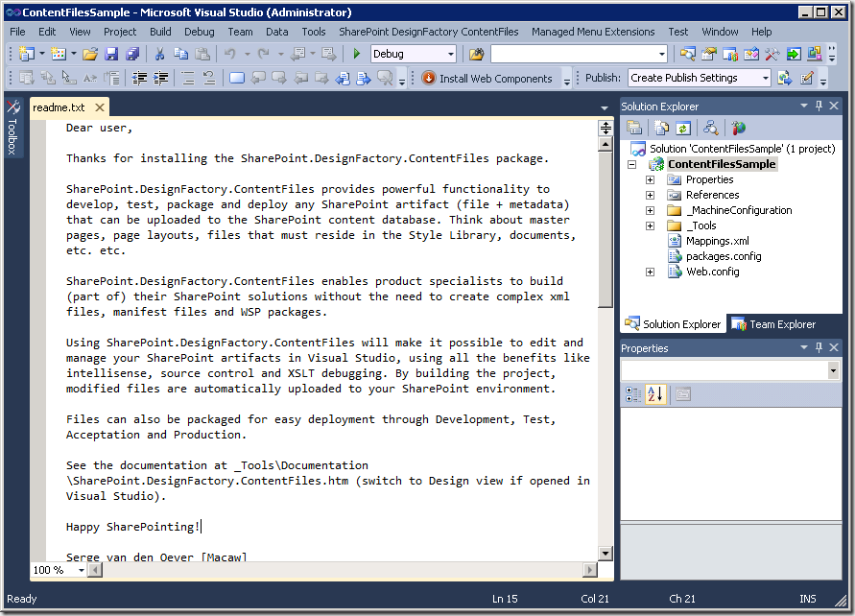Click the Copy icon in toolbar
Viewport: 855px width, 616px height.
(x=180, y=54)
